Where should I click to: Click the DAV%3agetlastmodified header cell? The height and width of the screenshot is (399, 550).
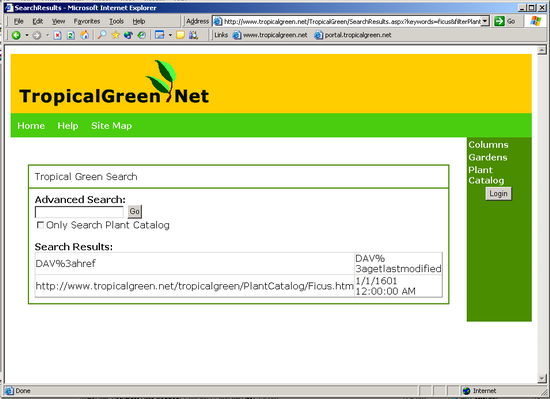[398, 263]
